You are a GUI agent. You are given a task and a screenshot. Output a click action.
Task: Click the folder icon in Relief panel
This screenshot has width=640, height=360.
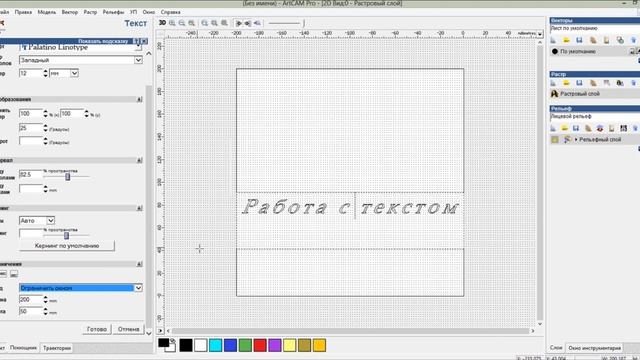[x=564, y=128]
